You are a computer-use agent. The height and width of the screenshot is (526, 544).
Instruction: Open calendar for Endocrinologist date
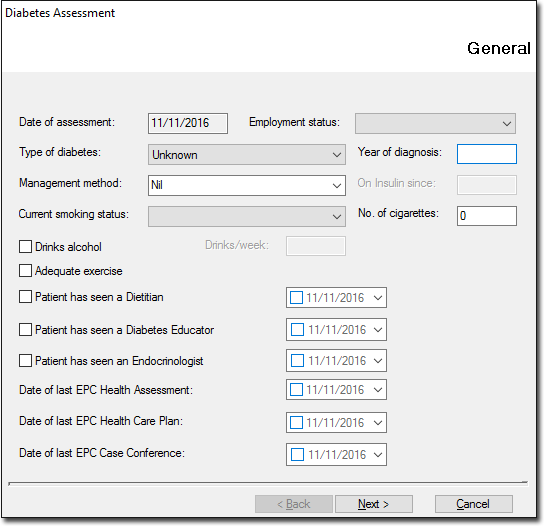pyautogui.click(x=378, y=361)
